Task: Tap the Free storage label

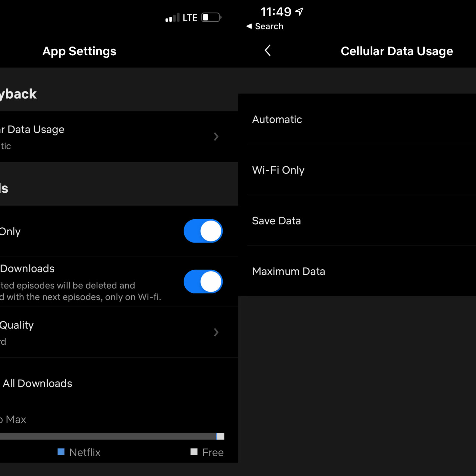Action: [213, 452]
